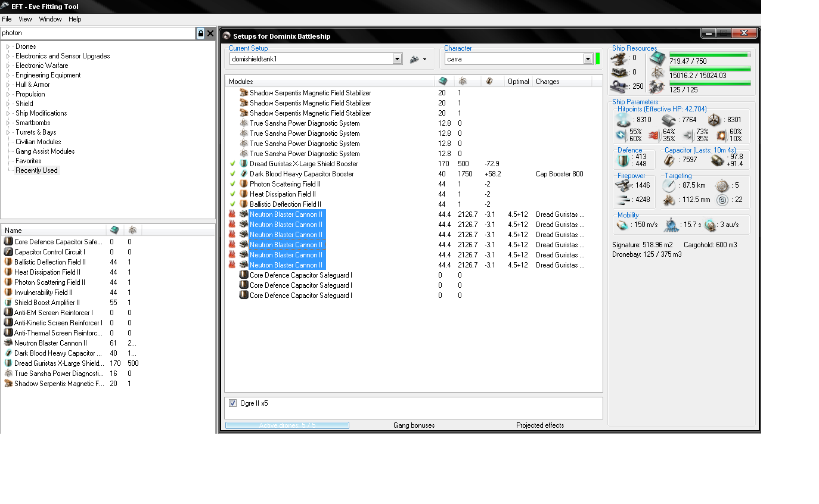
Task: Click the drone bandwidth icon in Ship Resources
Action: (657, 86)
